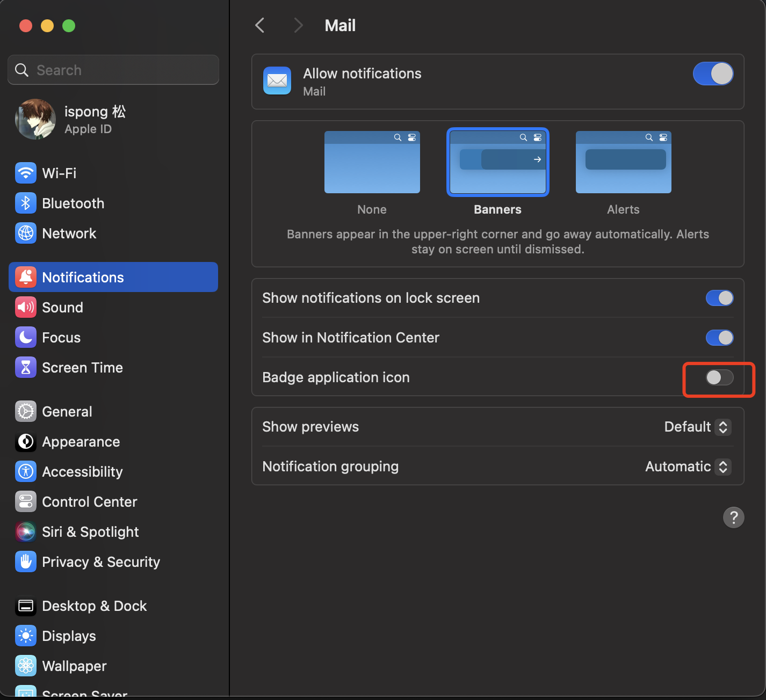Click the "Notification grouping" label
Screen dimensions: 766x700
point(330,466)
